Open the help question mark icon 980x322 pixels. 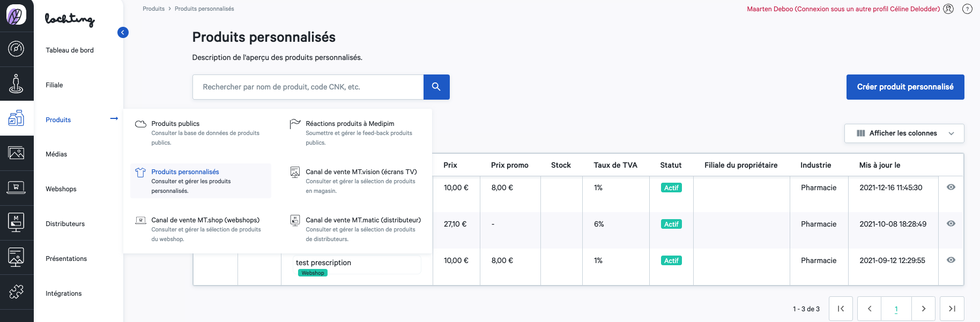pos(967,9)
